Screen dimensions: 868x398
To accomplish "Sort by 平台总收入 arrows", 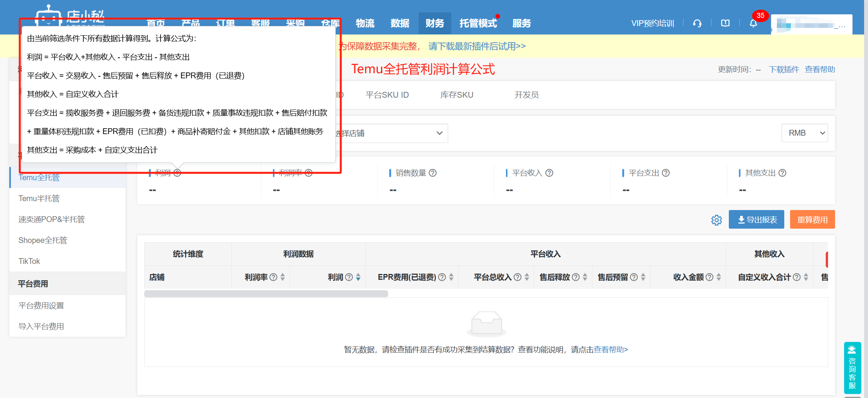I will [527, 277].
